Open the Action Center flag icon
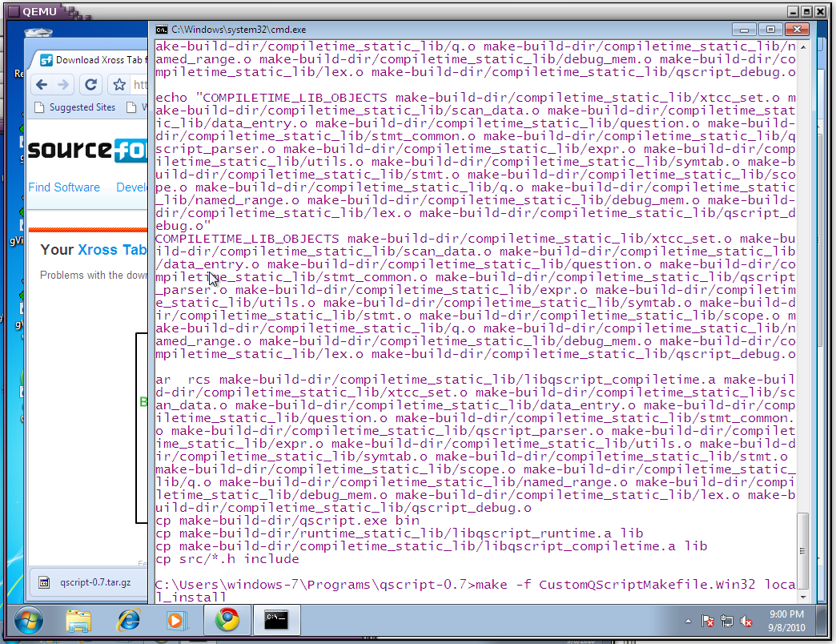836x644 pixels. (708, 621)
